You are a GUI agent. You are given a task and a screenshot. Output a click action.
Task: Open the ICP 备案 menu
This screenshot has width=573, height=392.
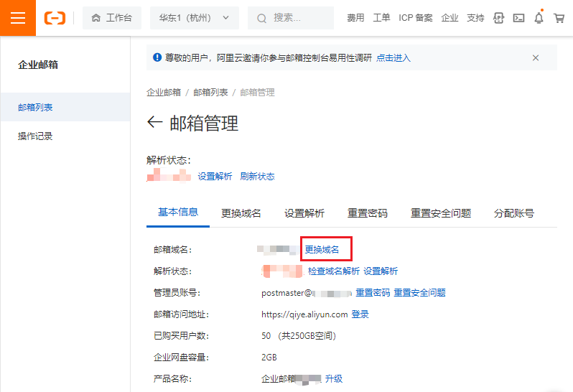416,18
